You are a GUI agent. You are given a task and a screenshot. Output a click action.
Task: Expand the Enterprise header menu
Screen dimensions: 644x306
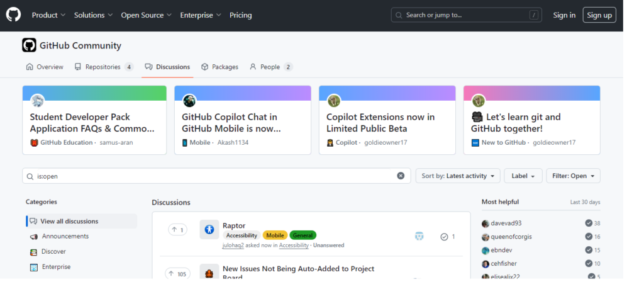[201, 15]
